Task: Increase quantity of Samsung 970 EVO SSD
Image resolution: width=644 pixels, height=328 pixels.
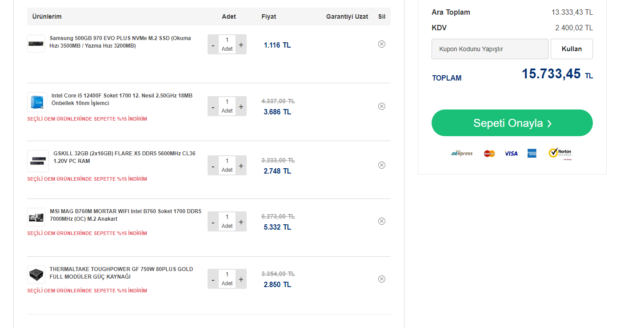Action: [x=241, y=45]
